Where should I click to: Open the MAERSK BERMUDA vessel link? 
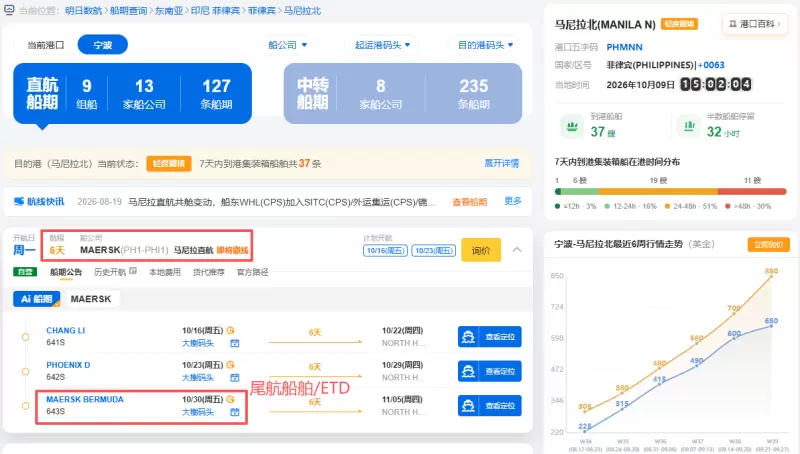tap(85, 399)
